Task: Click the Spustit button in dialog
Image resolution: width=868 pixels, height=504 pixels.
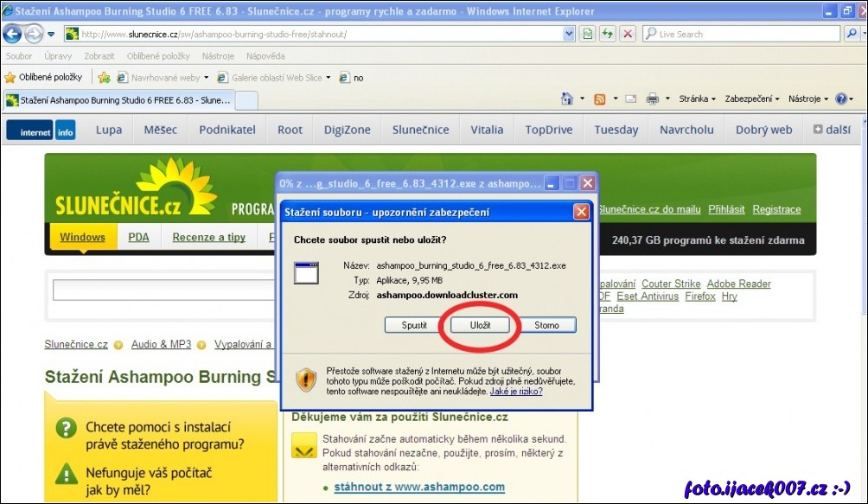Action: tap(414, 326)
